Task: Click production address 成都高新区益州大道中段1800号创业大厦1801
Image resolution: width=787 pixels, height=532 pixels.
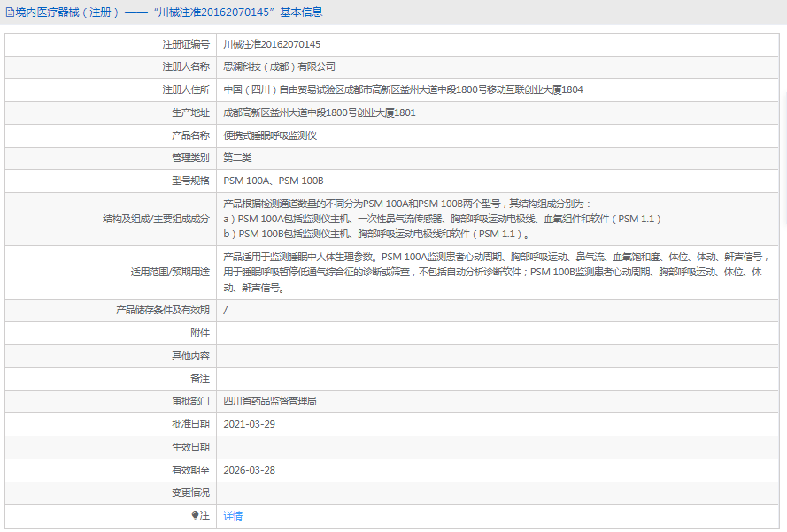Action: pos(320,112)
